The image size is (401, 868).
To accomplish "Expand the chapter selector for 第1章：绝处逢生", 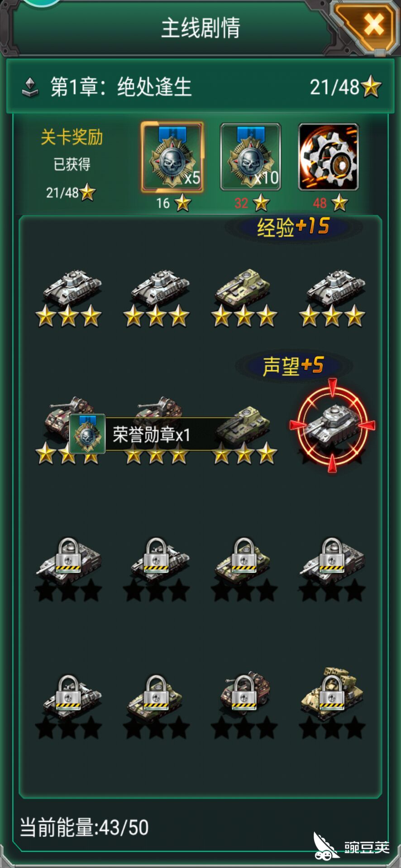I will [30, 87].
